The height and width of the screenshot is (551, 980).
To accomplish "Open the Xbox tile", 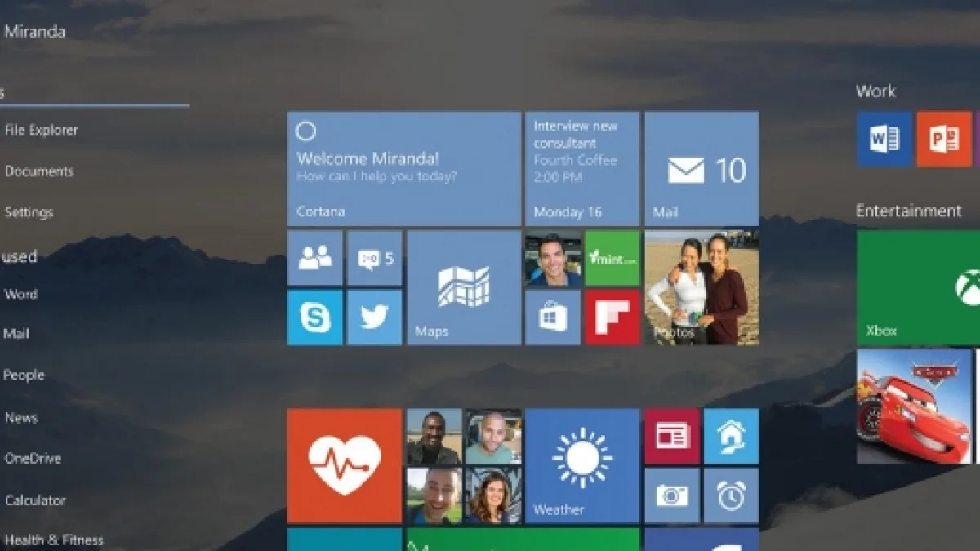I will [x=918, y=287].
